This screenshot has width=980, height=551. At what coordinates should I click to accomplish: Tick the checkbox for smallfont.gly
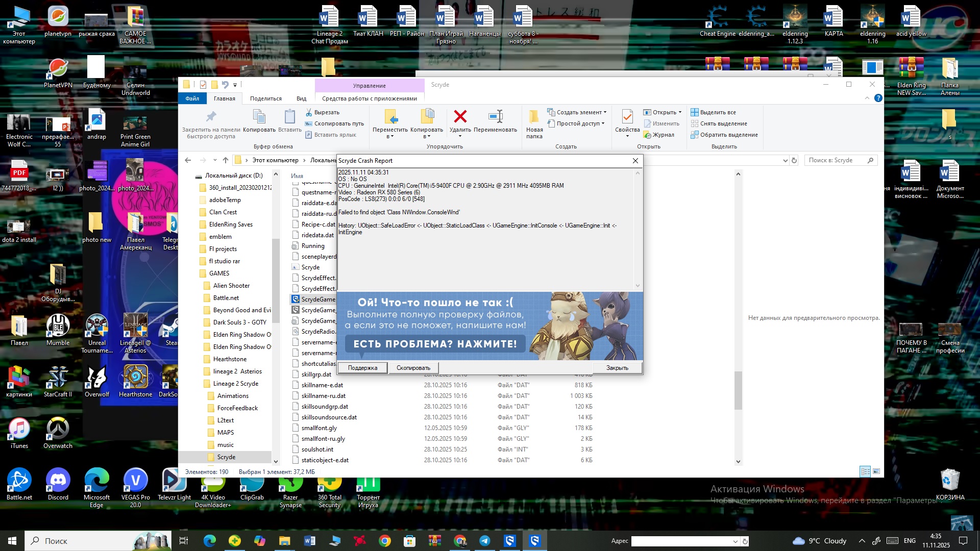coord(295,428)
